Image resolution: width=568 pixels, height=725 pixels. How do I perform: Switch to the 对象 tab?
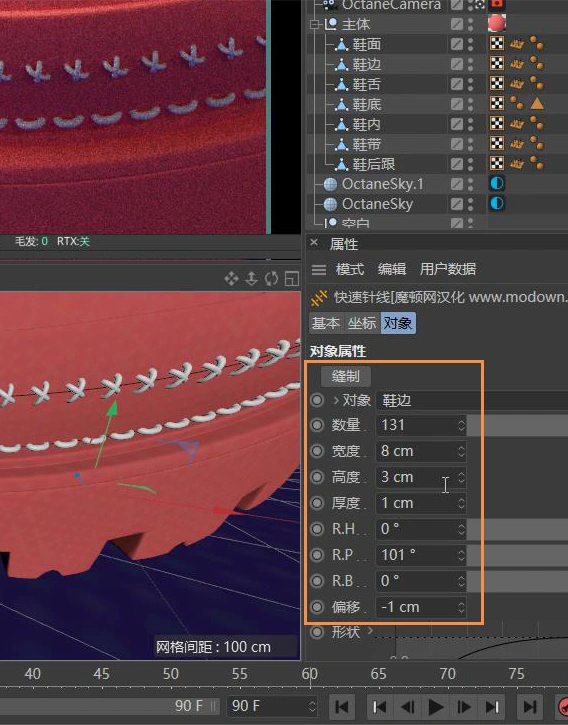click(x=398, y=323)
